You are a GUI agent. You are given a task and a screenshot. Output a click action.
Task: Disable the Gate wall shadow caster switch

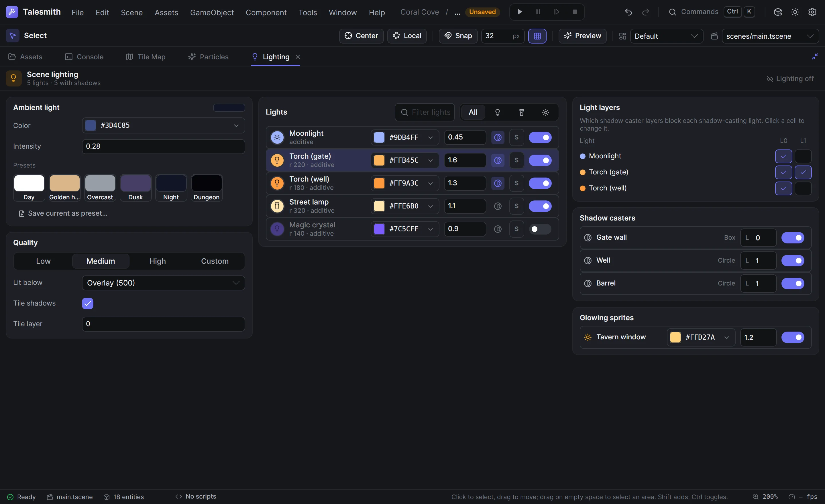[x=793, y=238]
